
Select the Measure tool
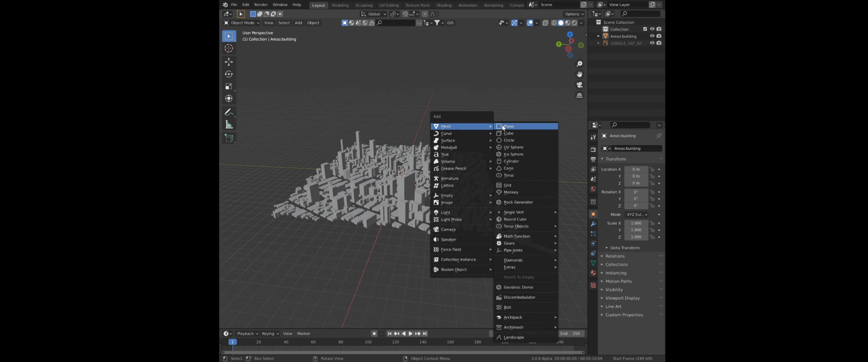(x=229, y=125)
